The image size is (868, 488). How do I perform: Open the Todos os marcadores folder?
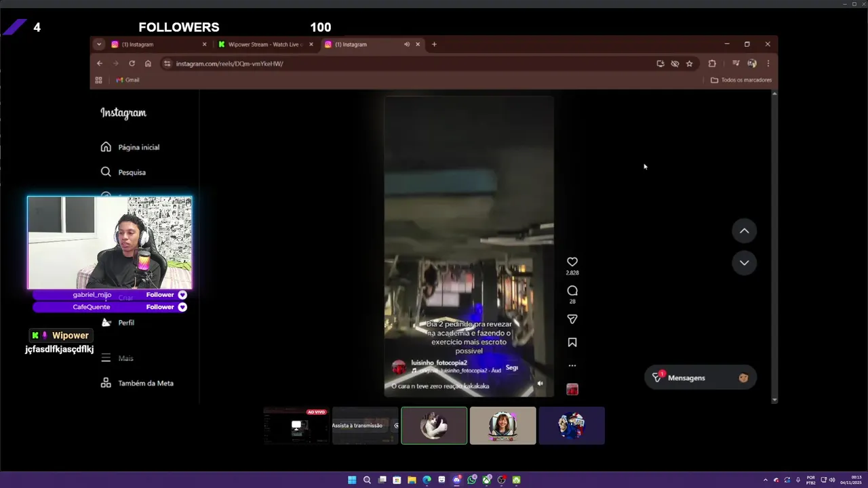tap(741, 80)
